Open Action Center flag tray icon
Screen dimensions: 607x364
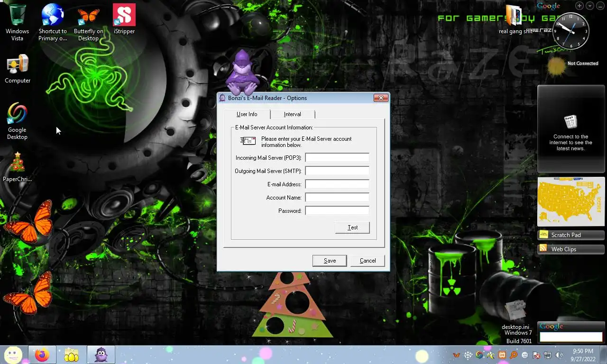coord(536,355)
